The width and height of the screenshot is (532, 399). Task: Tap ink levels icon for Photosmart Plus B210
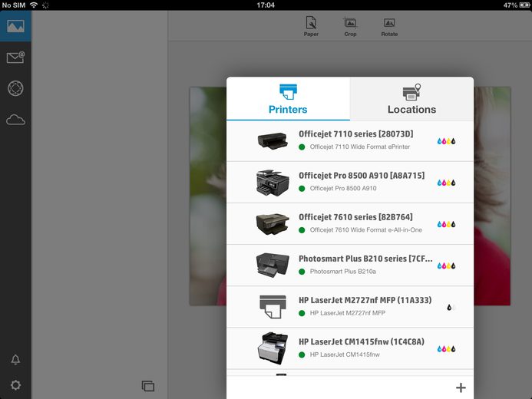446,265
